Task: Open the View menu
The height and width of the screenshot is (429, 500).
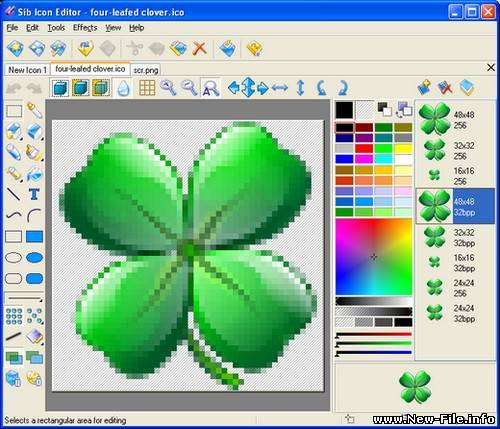Action: point(113,28)
